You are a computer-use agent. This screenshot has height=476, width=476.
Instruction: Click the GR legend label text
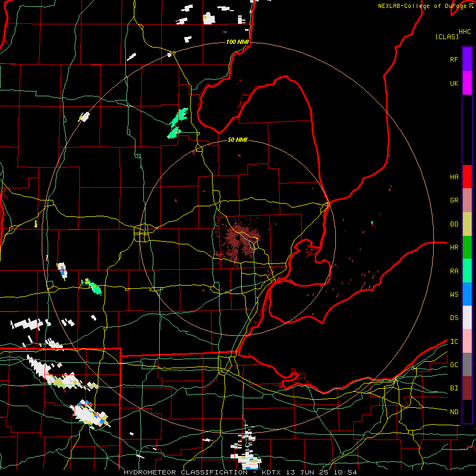pyautogui.click(x=454, y=200)
